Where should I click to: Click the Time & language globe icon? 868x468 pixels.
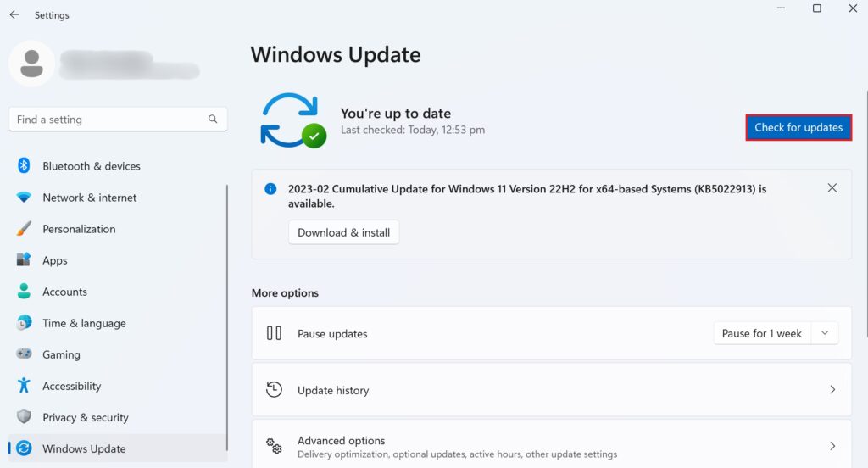click(24, 322)
